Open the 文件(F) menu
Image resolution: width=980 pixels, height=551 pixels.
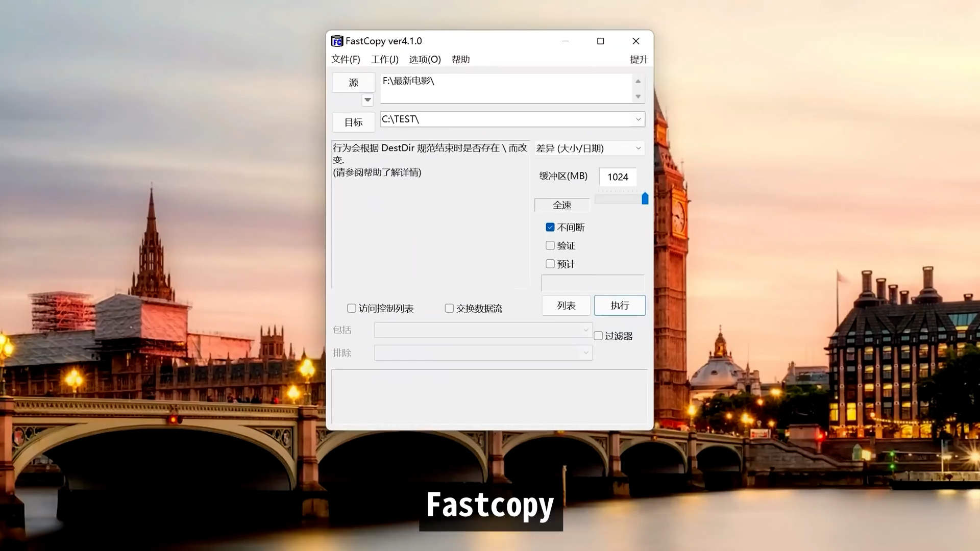pos(345,59)
